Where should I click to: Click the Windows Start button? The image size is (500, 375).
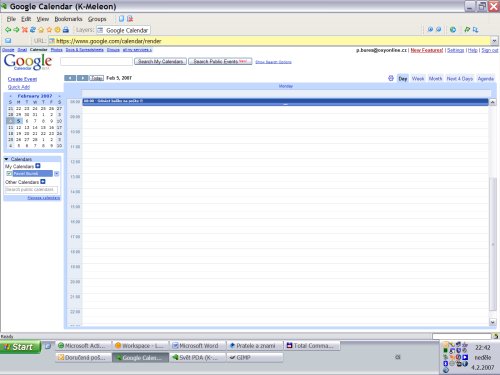click(x=21, y=347)
